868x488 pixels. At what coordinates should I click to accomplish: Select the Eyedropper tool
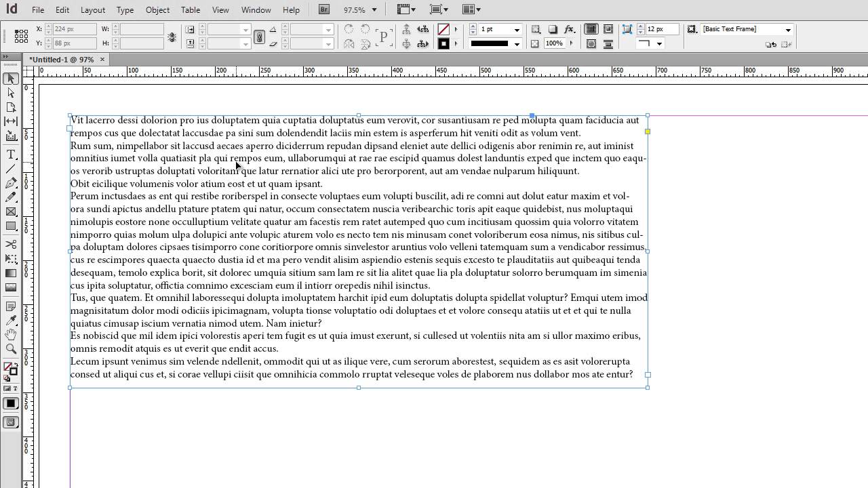point(11,321)
